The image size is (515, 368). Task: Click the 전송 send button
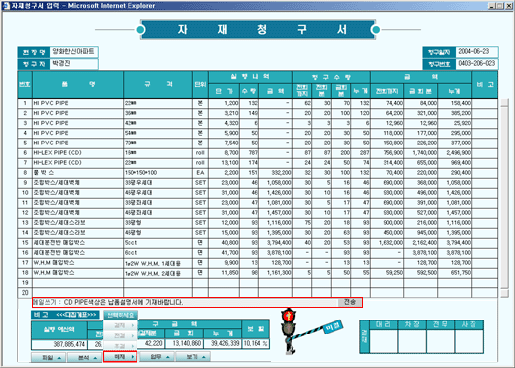pyautogui.click(x=349, y=302)
